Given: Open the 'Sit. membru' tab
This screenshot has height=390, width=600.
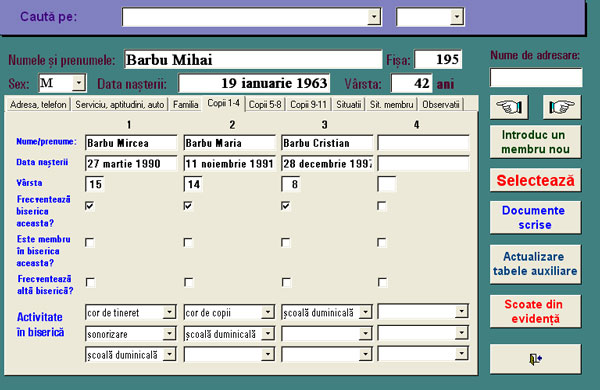Looking at the screenshot, I should (391, 104).
